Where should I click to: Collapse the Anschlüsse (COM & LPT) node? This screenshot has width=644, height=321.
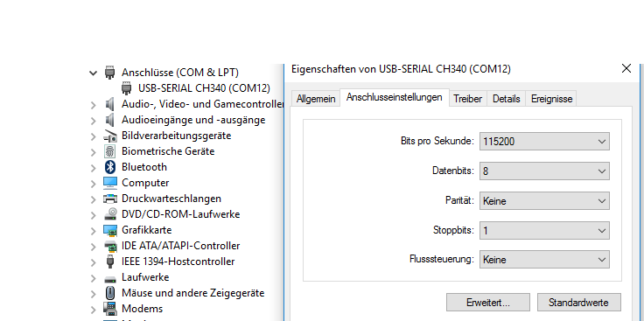coord(94,73)
